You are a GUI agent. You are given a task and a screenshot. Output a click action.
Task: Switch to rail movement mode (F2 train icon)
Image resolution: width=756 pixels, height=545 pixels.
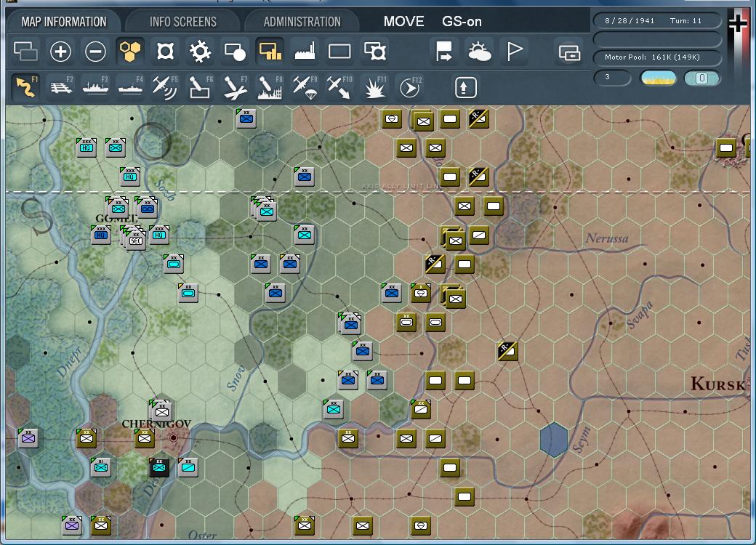pos(62,86)
